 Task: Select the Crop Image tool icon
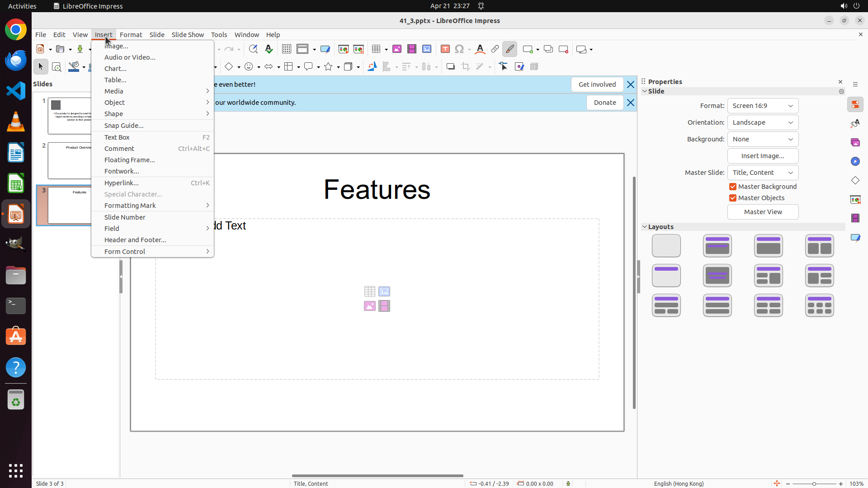466,67
